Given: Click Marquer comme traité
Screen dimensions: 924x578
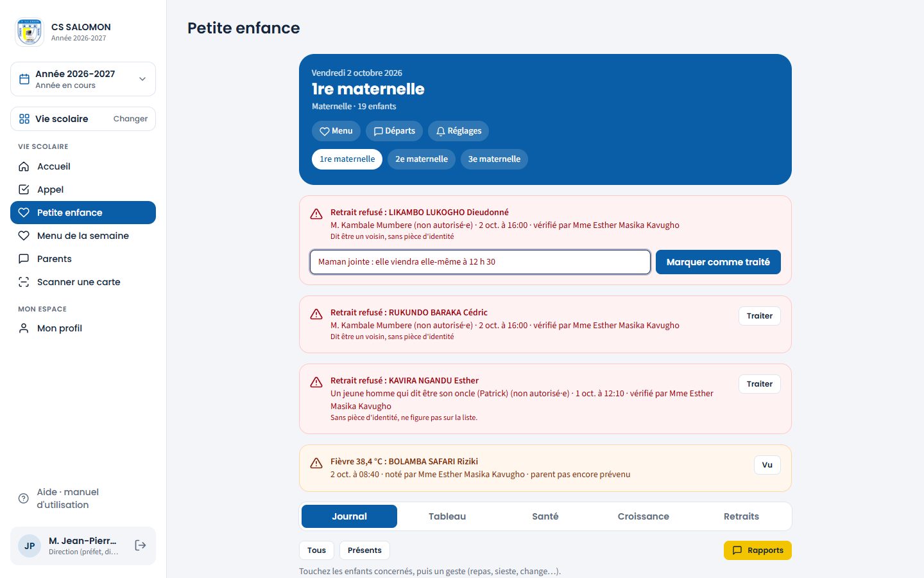Looking at the screenshot, I should pyautogui.click(x=718, y=262).
